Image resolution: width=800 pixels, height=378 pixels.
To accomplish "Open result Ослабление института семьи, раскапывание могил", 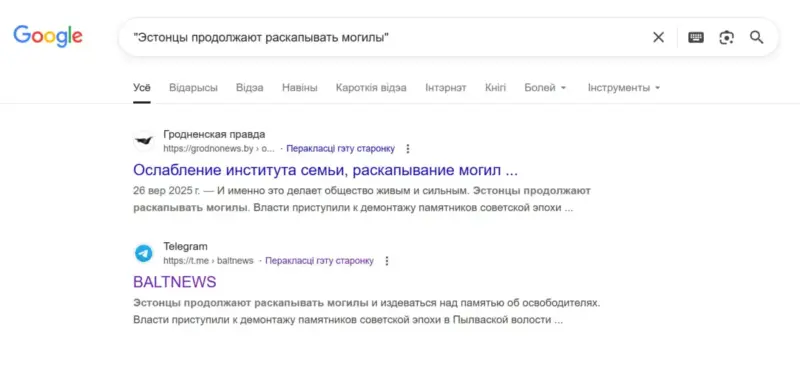I will pos(326,170).
